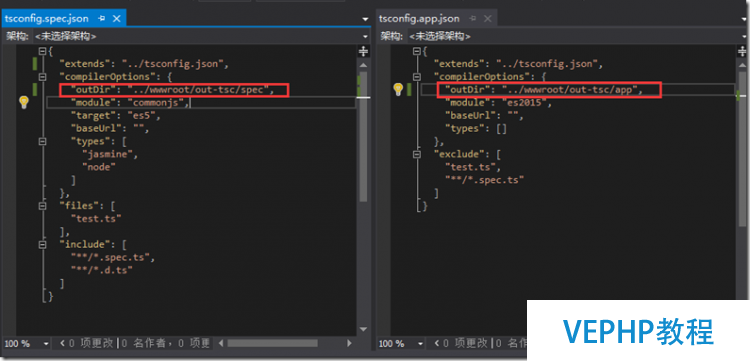Click horizontal scrollbar right arrow in spec.json pane
Viewport: 750px width, 361px height.
[350, 343]
